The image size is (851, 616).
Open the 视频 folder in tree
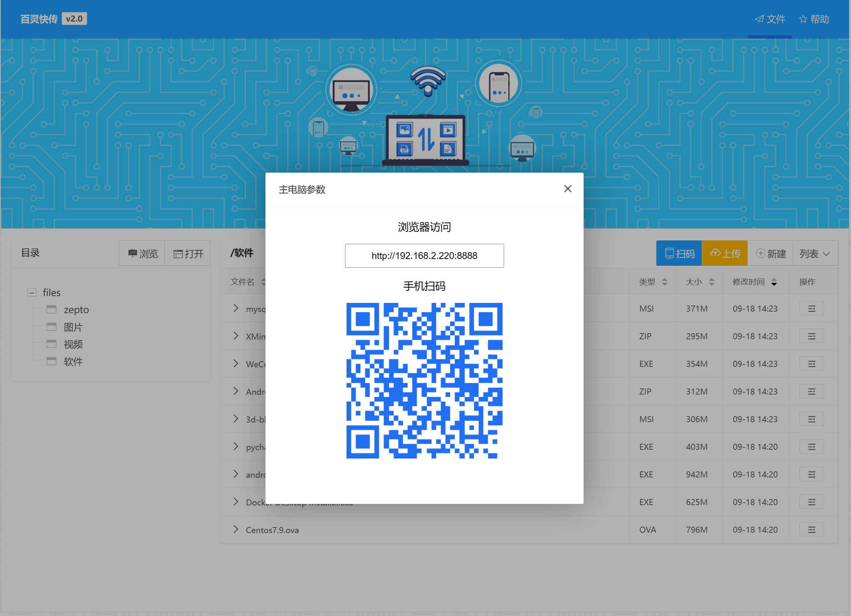pyautogui.click(x=73, y=345)
